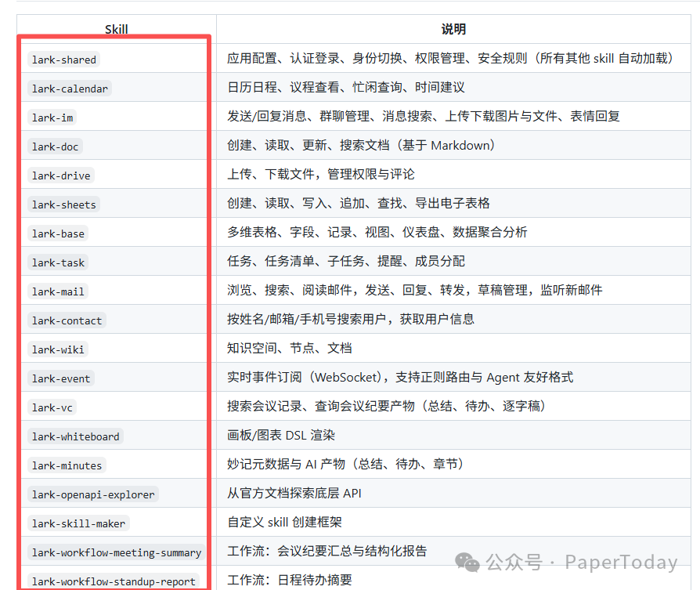Open the lark-mail skill label
Viewport: 700px width, 590px height.
[57, 291]
